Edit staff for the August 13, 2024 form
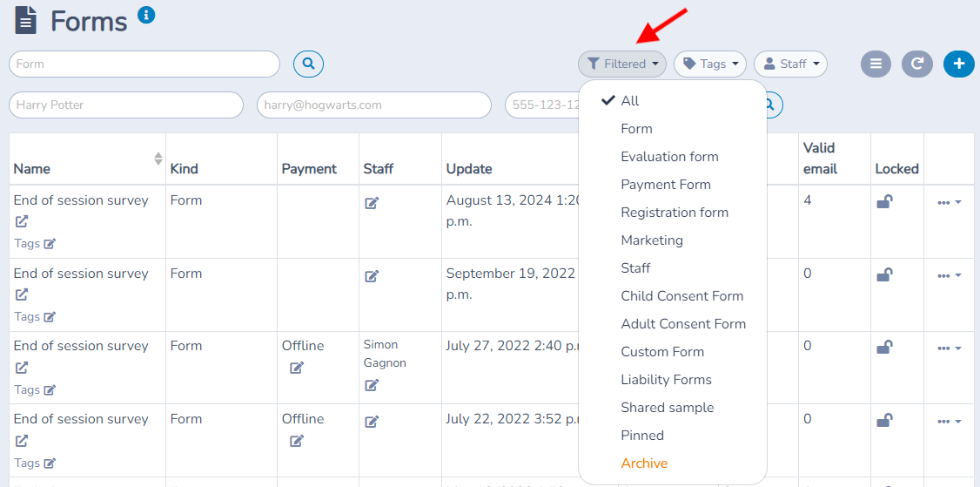The height and width of the screenshot is (487, 980). (x=372, y=203)
